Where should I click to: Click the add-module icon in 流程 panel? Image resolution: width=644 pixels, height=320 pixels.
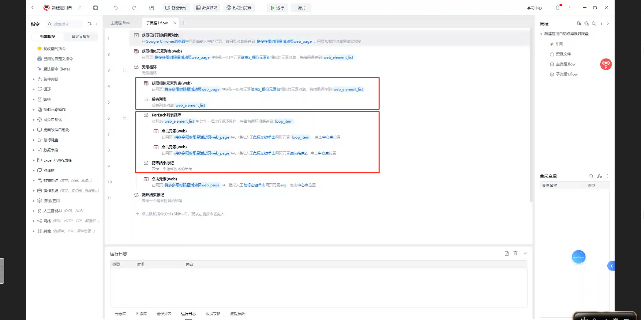tap(587, 23)
